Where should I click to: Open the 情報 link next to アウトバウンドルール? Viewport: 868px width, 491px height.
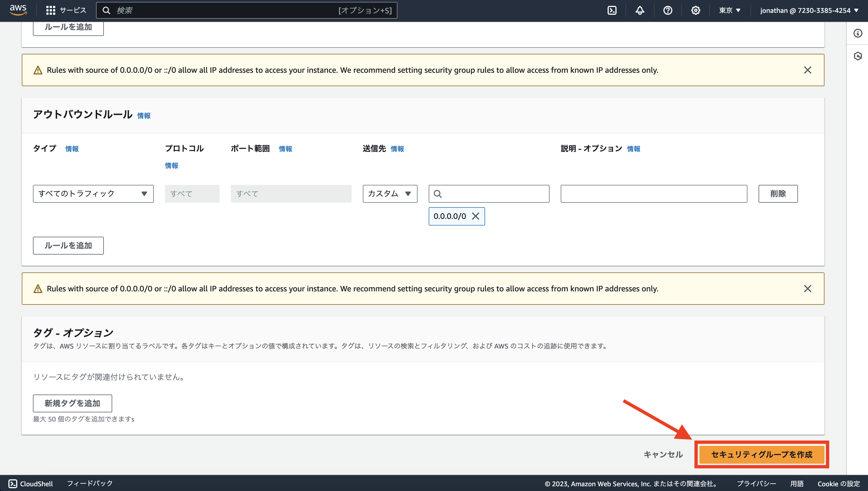point(143,115)
